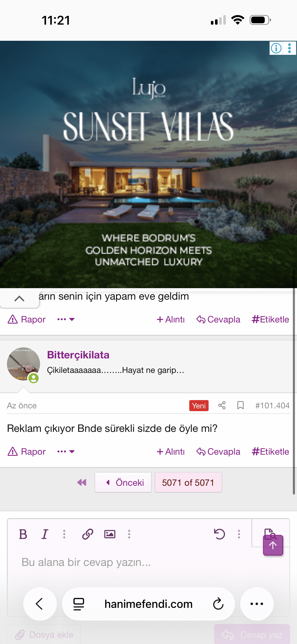Bookmark post #101.404

pos(240,405)
